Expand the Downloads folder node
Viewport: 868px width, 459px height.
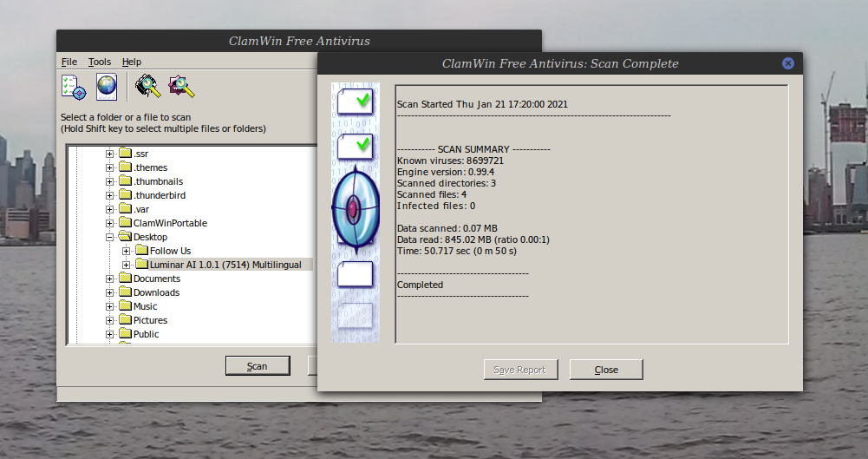coord(109,292)
